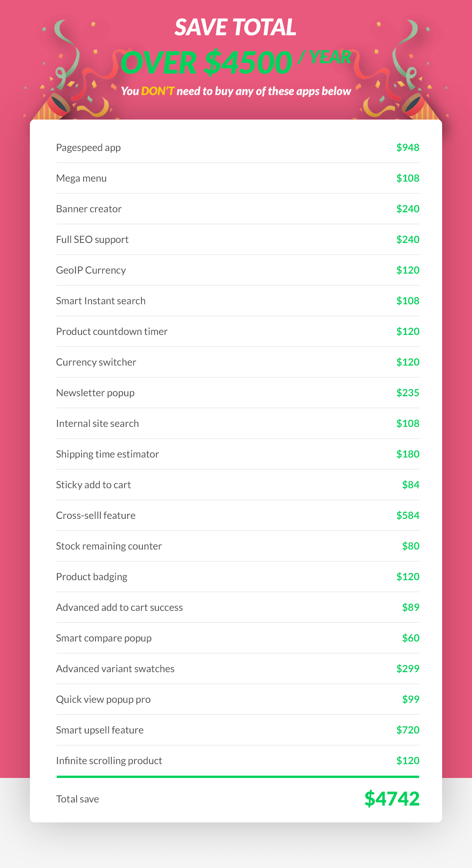This screenshot has width=472, height=868.
Task: Click the $4742 total save amount
Action: coord(392,799)
